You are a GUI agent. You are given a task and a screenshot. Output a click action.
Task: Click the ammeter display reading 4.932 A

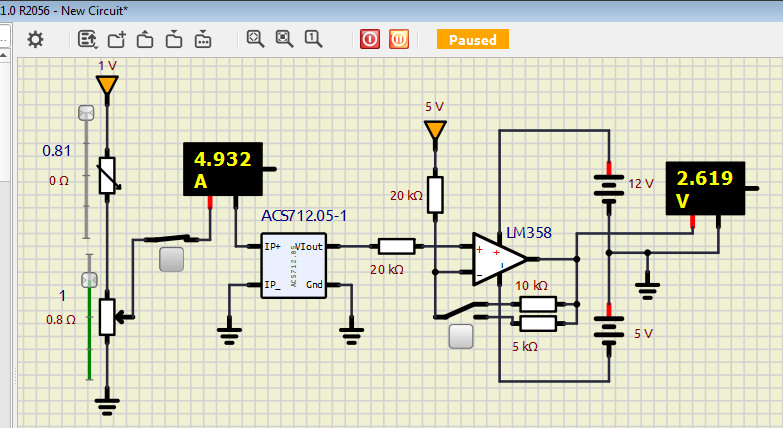tap(223, 169)
